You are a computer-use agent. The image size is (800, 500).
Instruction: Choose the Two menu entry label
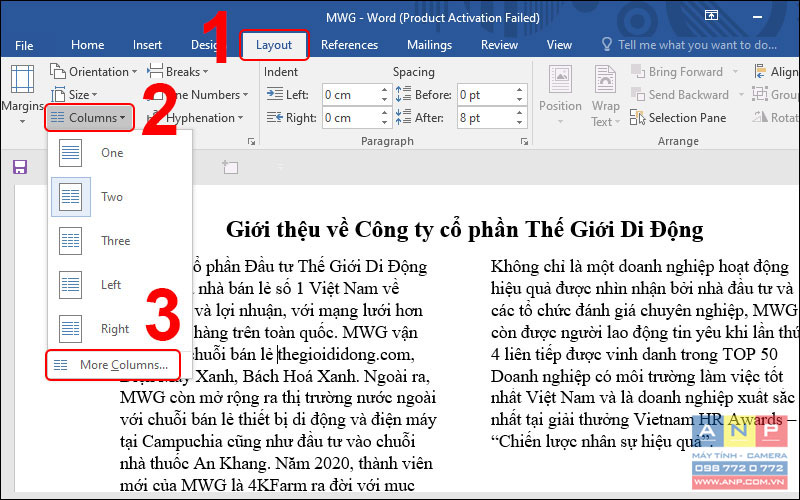click(112, 197)
